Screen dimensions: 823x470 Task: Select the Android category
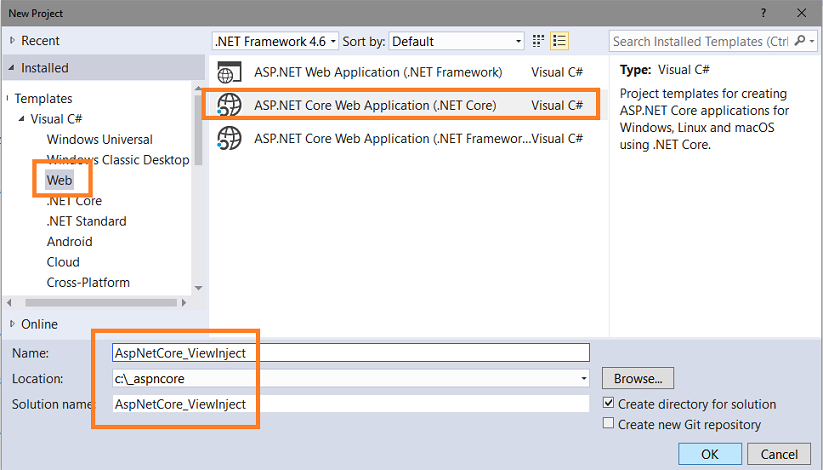pos(70,242)
